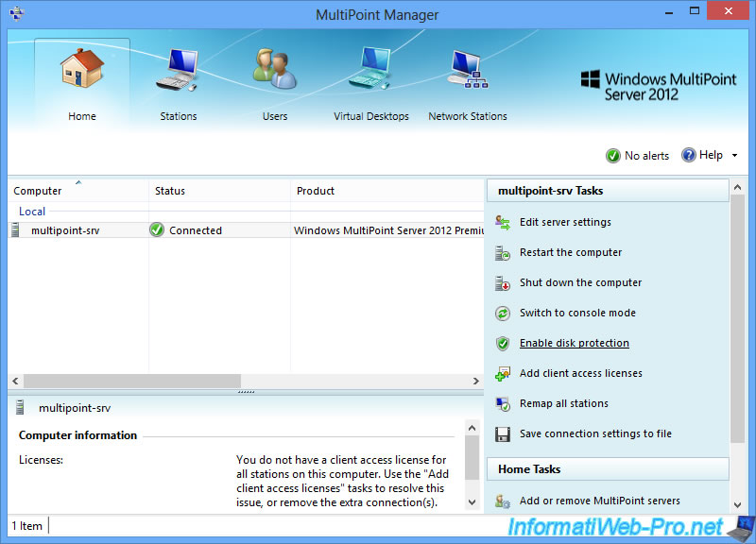Image resolution: width=756 pixels, height=544 pixels.
Task: Click the server icon beside multipoint-srv row
Action: tap(15, 230)
